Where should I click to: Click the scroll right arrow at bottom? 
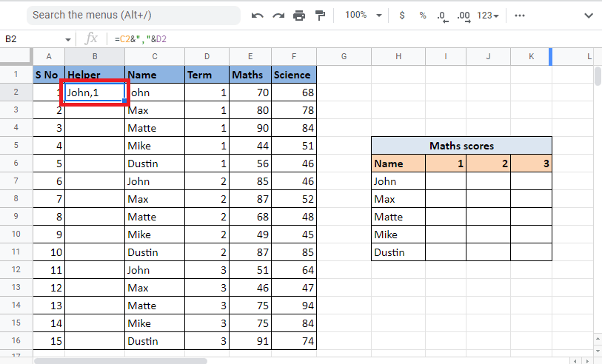(x=586, y=361)
